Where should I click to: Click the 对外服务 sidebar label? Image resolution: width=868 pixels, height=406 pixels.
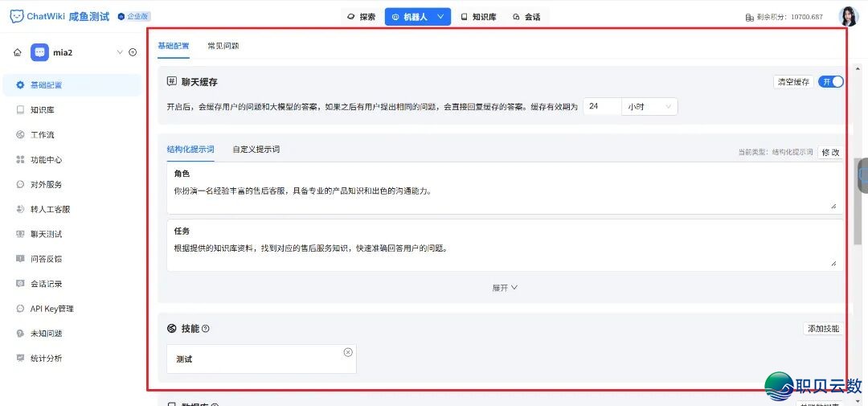(47, 184)
